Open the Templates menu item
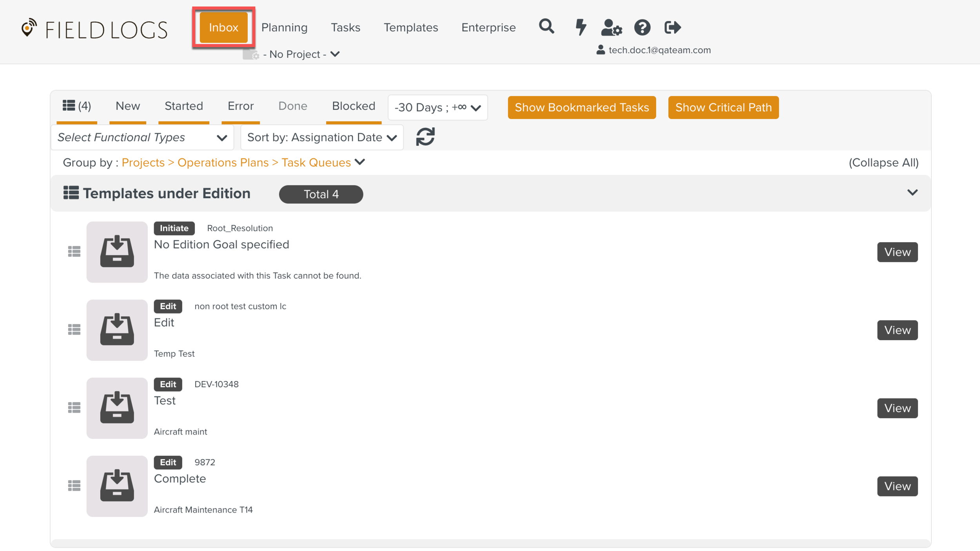The width and height of the screenshot is (980, 551). point(410,27)
